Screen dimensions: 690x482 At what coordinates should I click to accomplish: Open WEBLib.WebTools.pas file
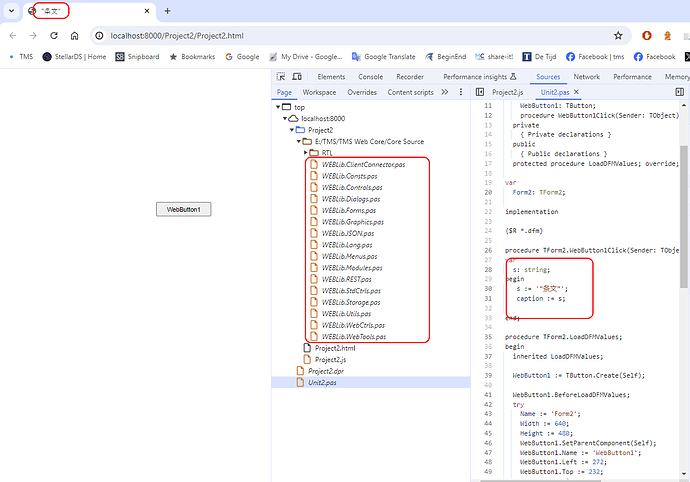[x=354, y=337]
